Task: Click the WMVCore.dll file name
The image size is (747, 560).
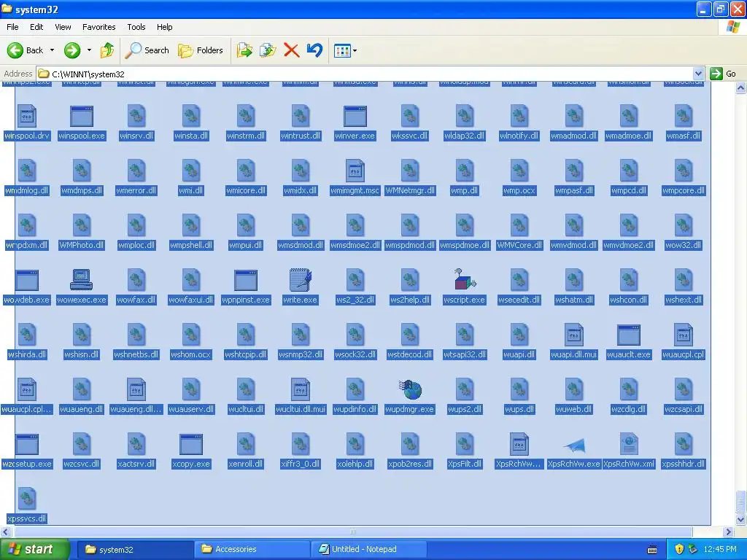Action: (x=519, y=245)
